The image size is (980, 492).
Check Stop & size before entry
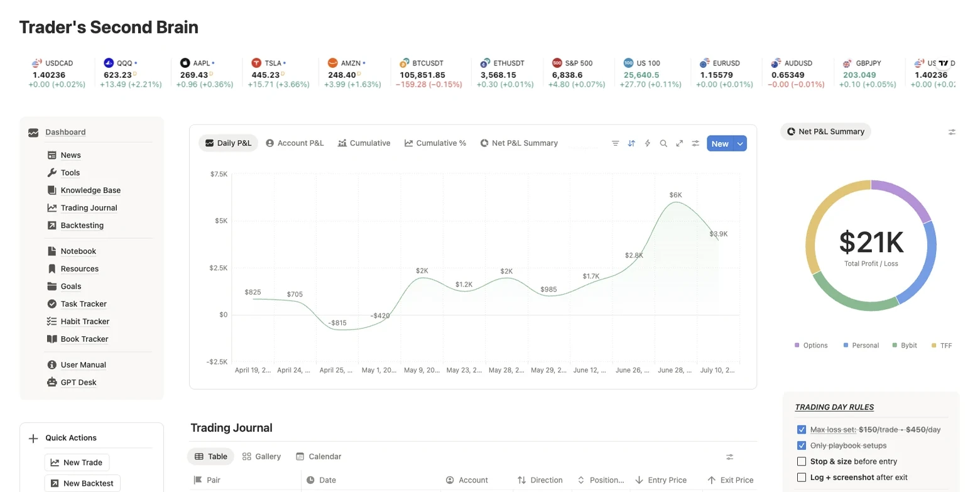801,461
